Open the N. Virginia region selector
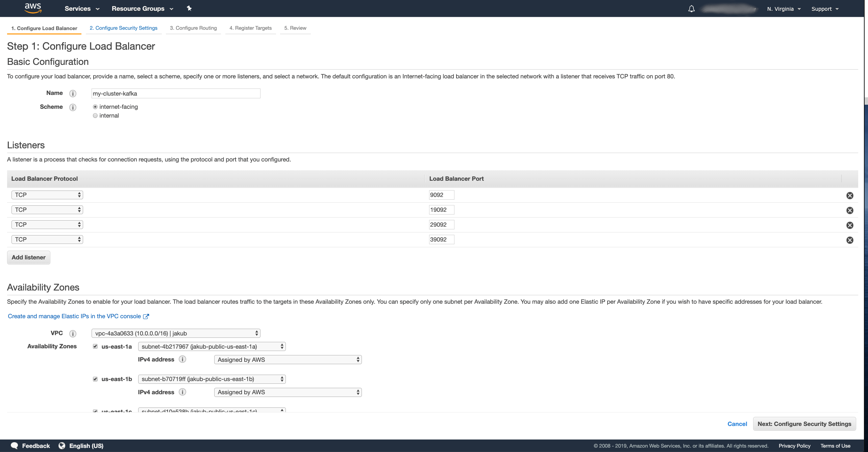The height and width of the screenshot is (452, 868). coord(784,9)
